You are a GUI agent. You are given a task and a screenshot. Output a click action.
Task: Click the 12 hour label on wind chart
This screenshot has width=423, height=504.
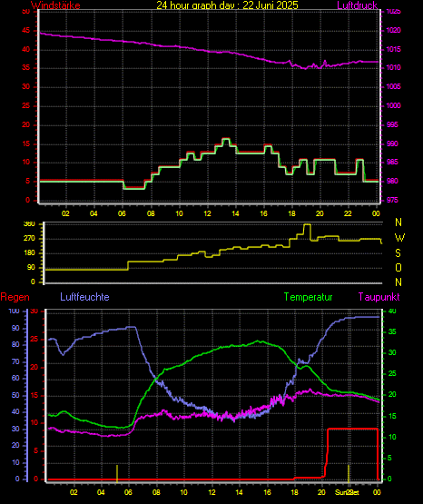207,213
